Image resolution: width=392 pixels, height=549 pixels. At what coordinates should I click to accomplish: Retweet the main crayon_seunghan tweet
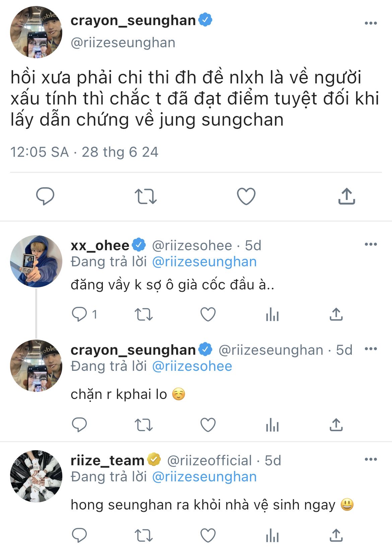pos(145,196)
